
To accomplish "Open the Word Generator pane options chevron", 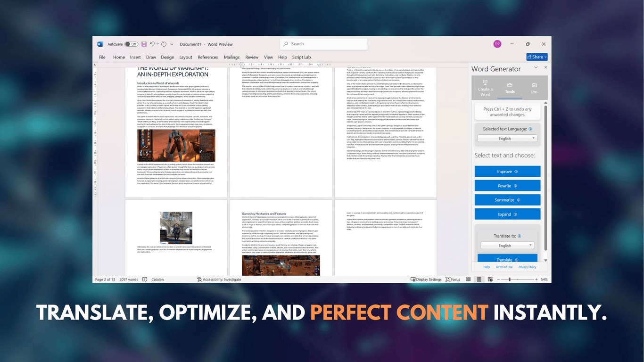I will click(x=536, y=67).
